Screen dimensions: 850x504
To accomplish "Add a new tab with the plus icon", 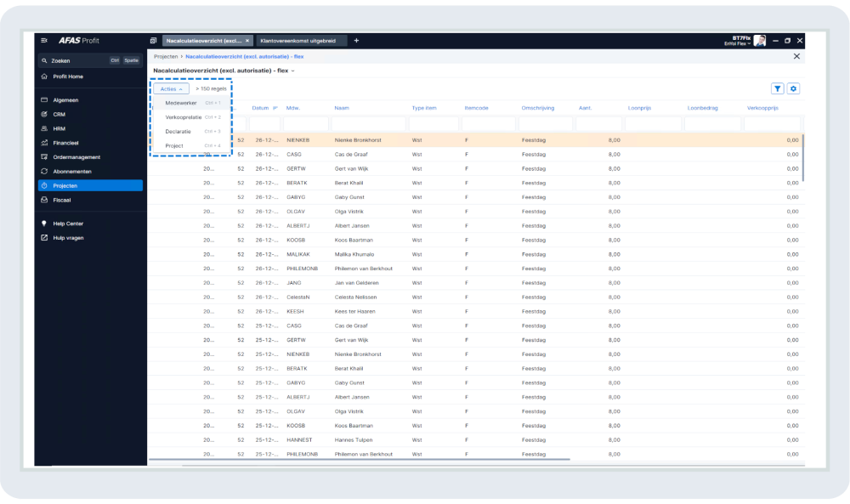I will [356, 41].
